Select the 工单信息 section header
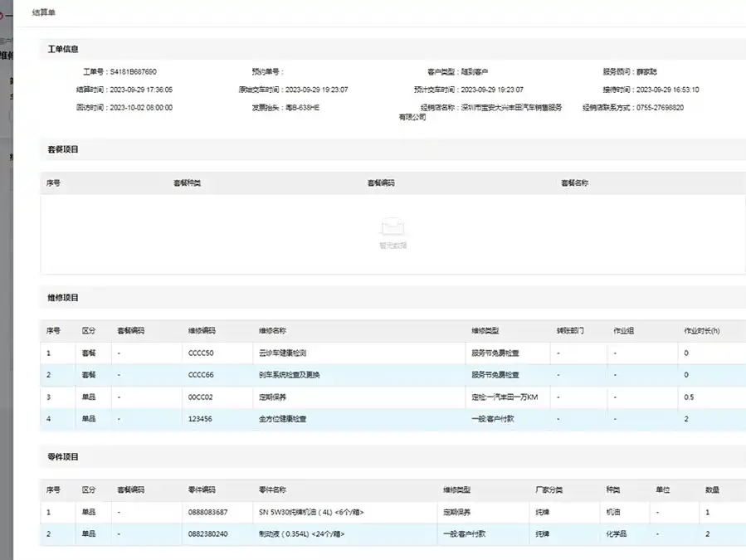This screenshot has width=746, height=560. coord(63,50)
